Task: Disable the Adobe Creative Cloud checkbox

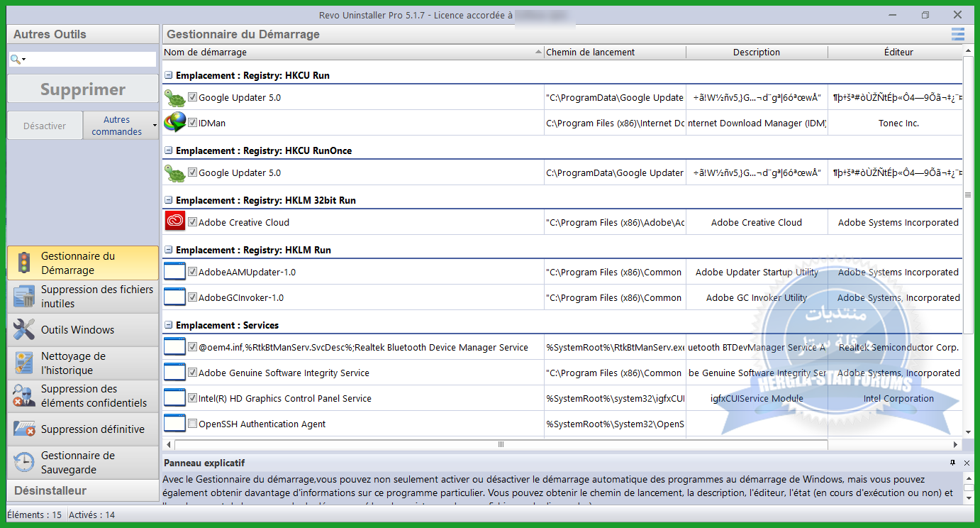Action: pyautogui.click(x=192, y=223)
